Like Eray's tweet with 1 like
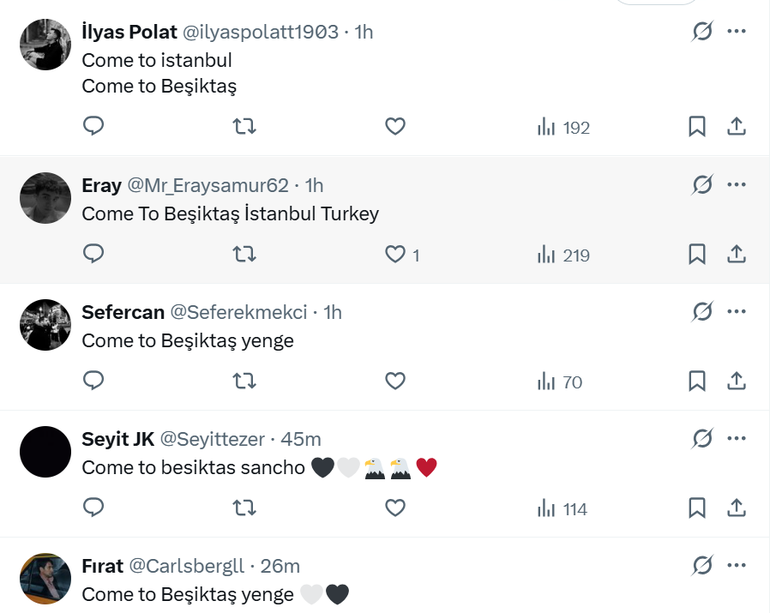The height and width of the screenshot is (613, 770). [x=395, y=254]
